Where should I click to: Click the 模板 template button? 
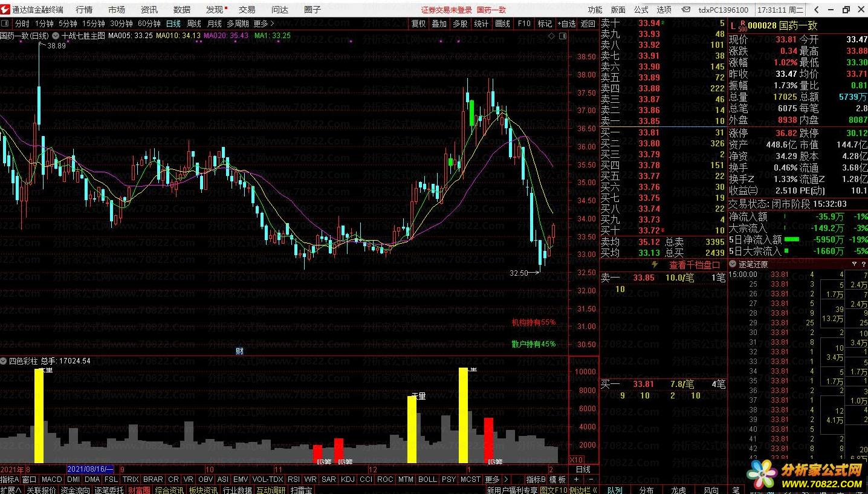(557, 479)
